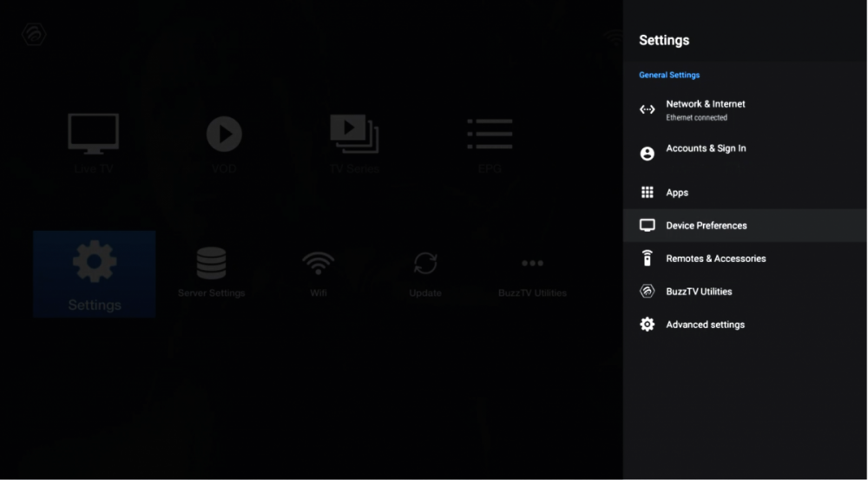Open the BuzzTV Utilities hexagon icon
Image resolution: width=868 pixels, height=480 pixels.
(x=647, y=292)
